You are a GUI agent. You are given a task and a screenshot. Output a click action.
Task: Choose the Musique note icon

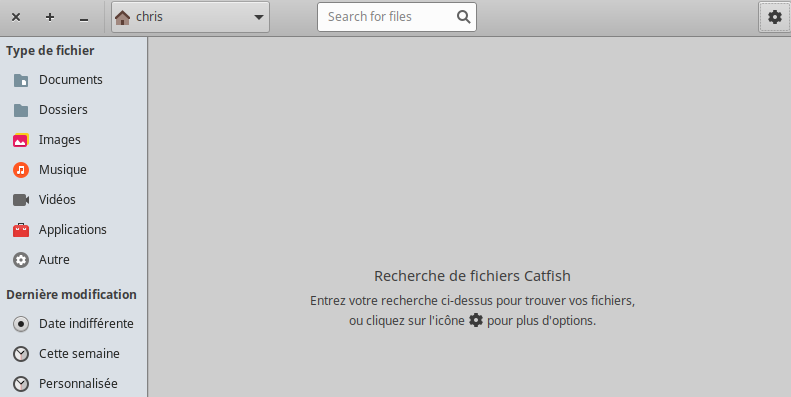(x=21, y=170)
